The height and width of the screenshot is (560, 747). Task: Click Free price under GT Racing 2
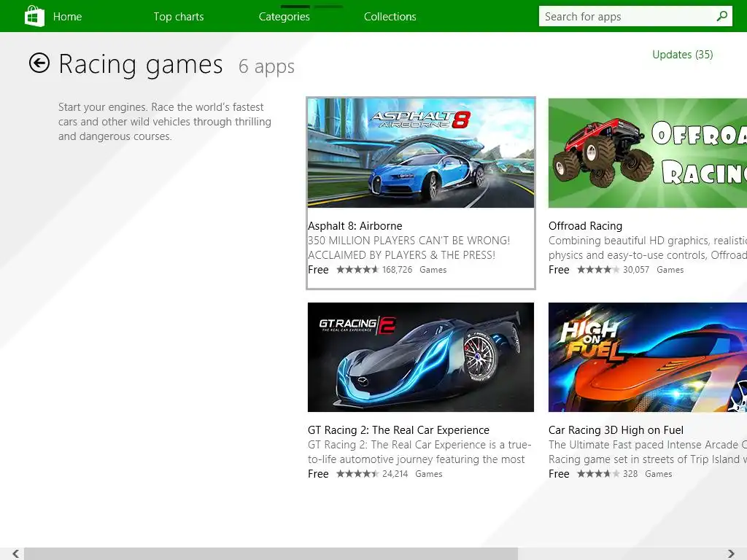coord(318,474)
